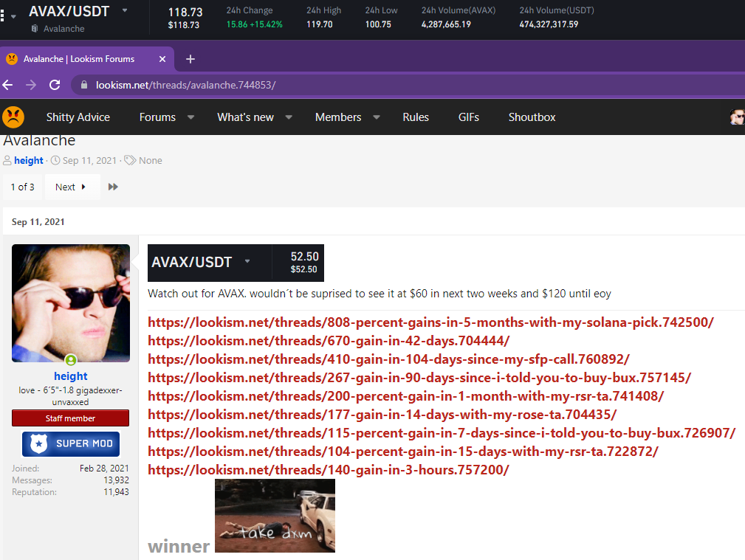Open a new tab with the plus icon
The width and height of the screenshot is (745, 560).
(x=190, y=59)
